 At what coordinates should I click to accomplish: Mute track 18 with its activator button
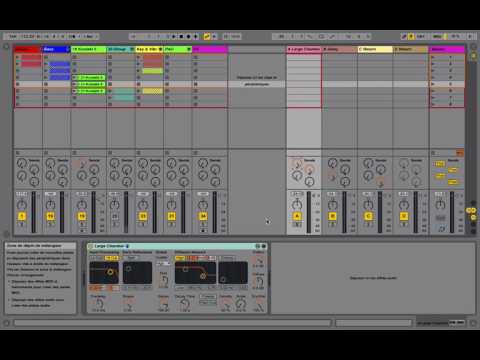pos(50,216)
